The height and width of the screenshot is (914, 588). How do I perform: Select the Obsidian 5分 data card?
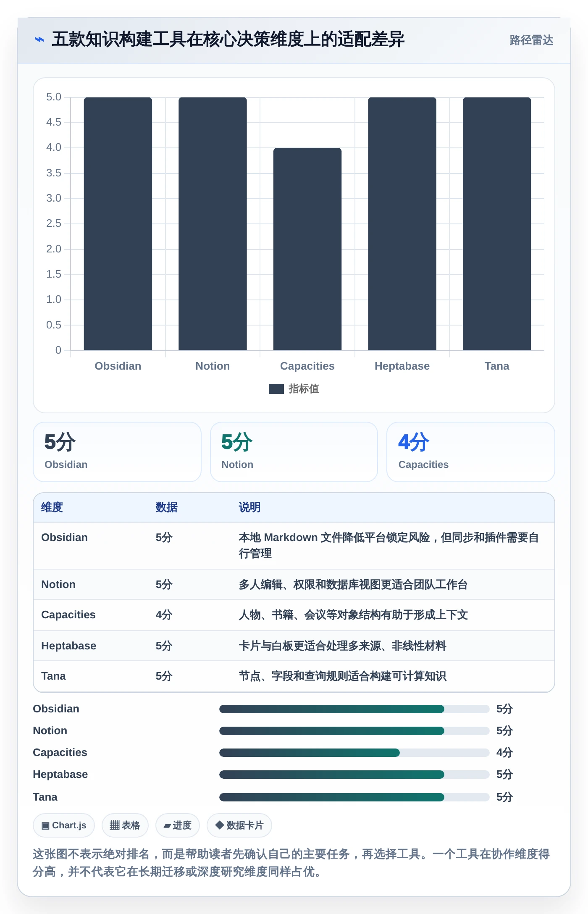click(x=117, y=452)
